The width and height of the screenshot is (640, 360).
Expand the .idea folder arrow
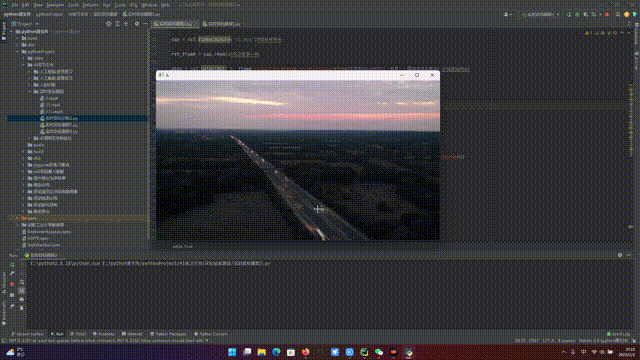click(24, 58)
